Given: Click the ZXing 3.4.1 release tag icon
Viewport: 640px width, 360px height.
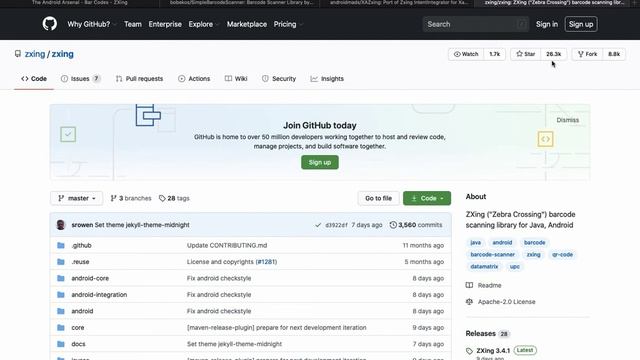Looking at the screenshot, I should coord(469,351).
